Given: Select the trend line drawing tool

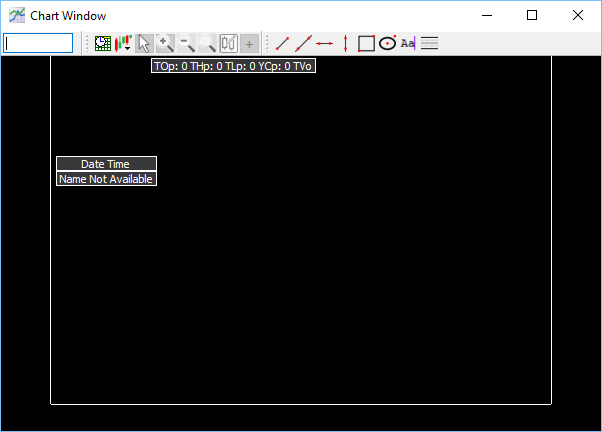Looking at the screenshot, I should (282, 43).
